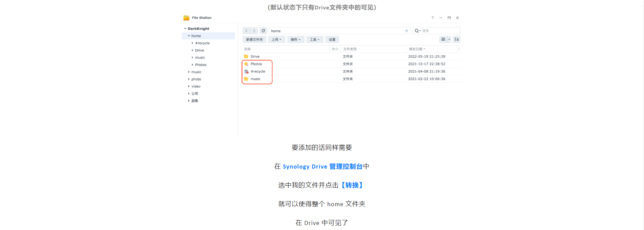Click the sort order icon
The image size is (644, 230).
pos(456,40)
